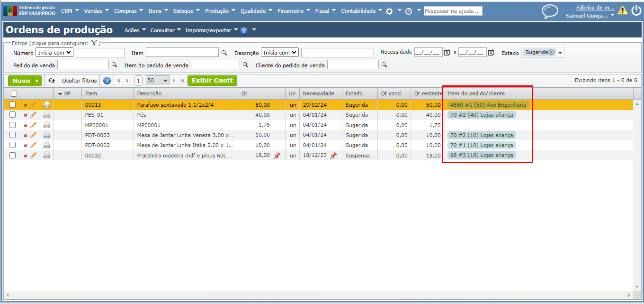Click the refresh list icon
644x304 pixels.
point(52,81)
